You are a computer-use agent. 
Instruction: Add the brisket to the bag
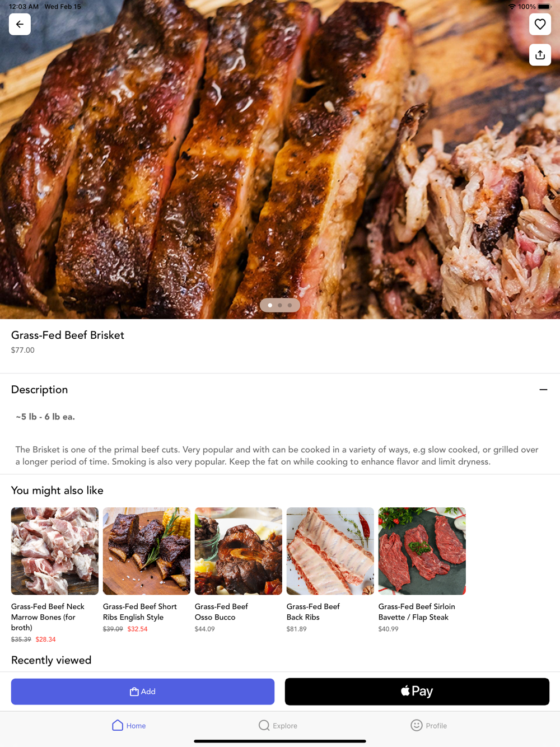click(x=143, y=692)
